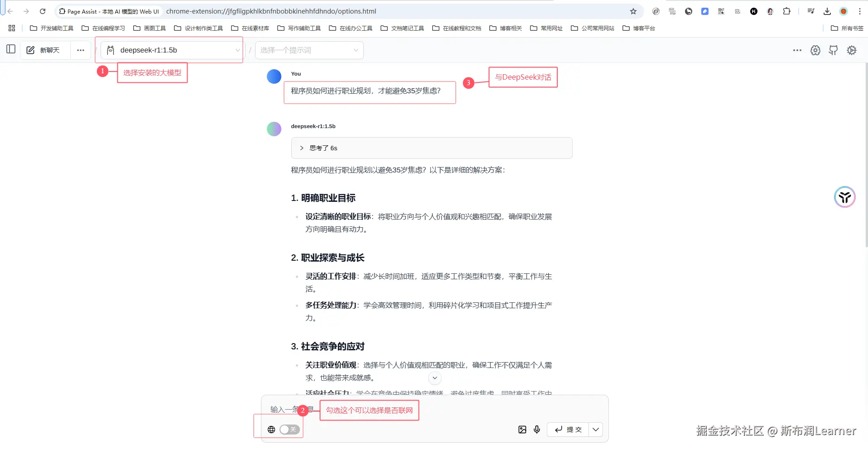Click the deepseek model robot avatar icon

tap(110, 50)
